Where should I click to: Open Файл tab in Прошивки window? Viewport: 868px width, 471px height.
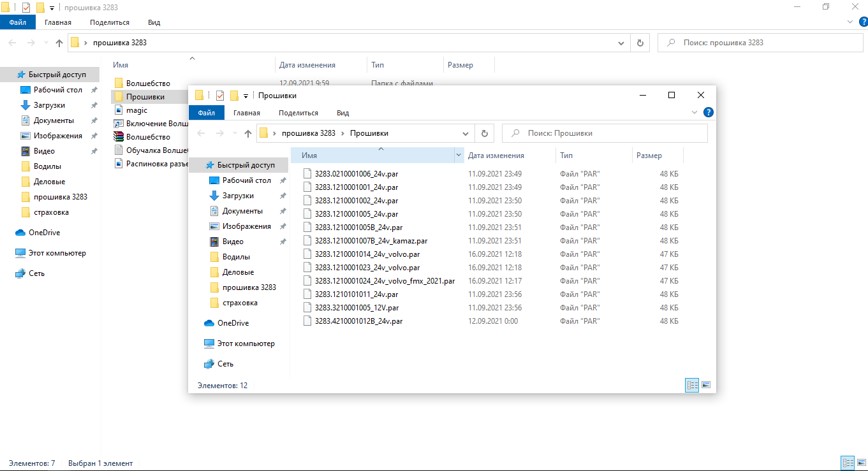click(x=206, y=113)
